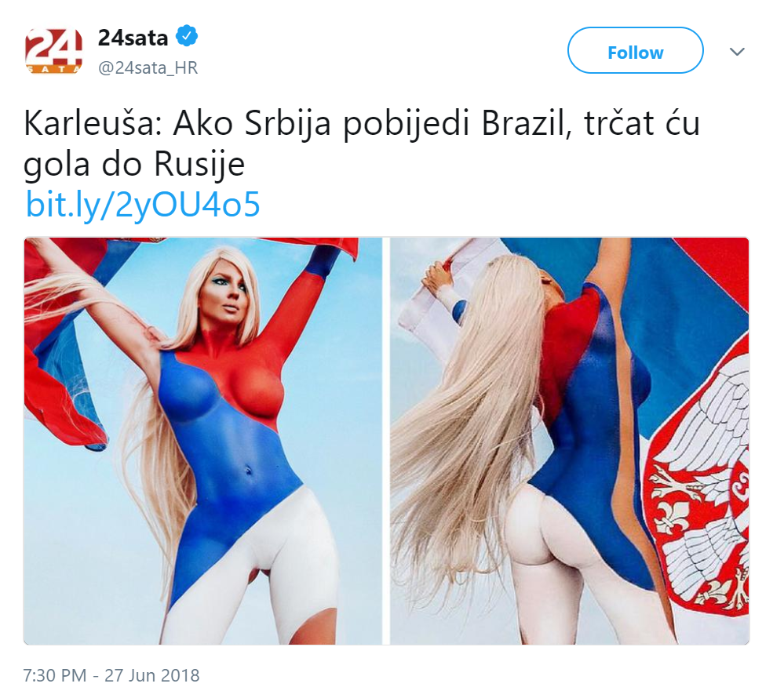The height and width of the screenshot is (698, 784).
Task: Open the second photo with the flag
Action: [x=570, y=442]
